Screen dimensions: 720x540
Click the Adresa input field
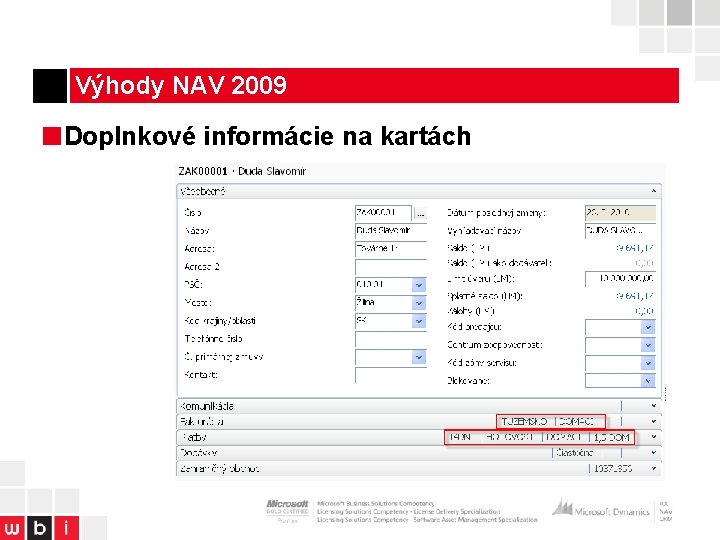(391, 248)
